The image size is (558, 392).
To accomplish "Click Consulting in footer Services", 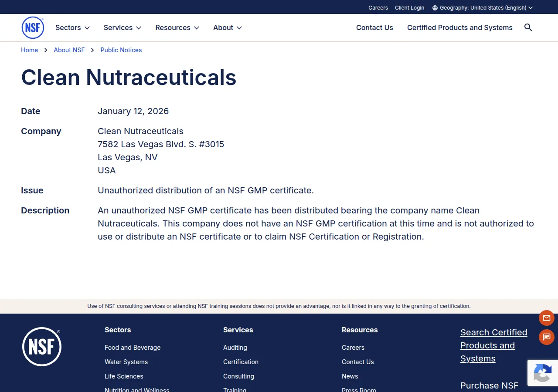I will click(x=238, y=376).
